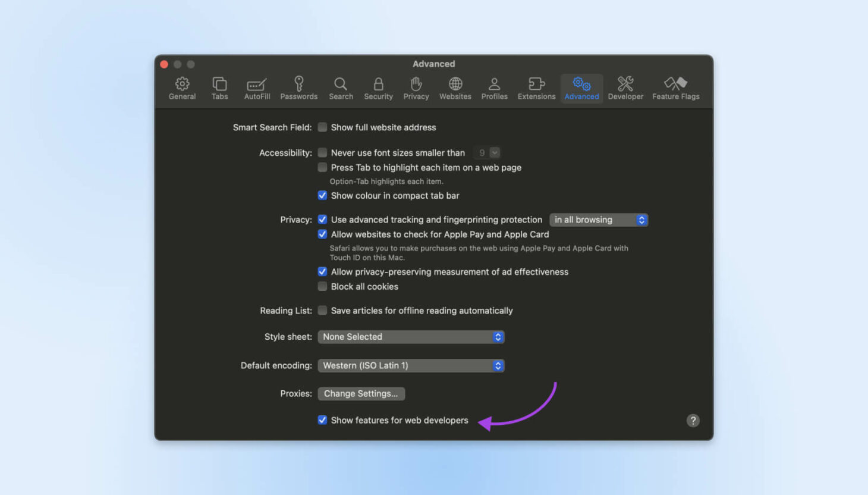Screen dimensions: 868x495
Task: Open the Tabs settings icon
Action: tap(219, 87)
